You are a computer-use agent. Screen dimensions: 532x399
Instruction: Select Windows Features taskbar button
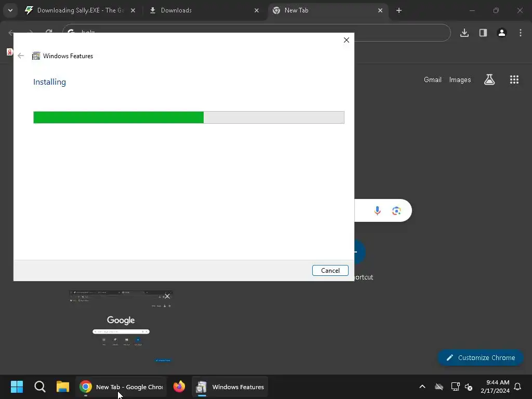[x=230, y=387]
